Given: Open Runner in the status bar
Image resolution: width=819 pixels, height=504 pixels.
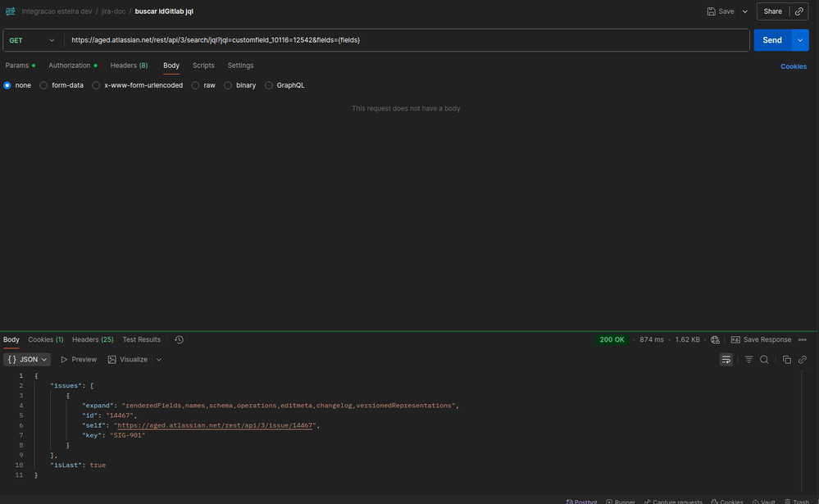Looking at the screenshot, I should (621, 502).
